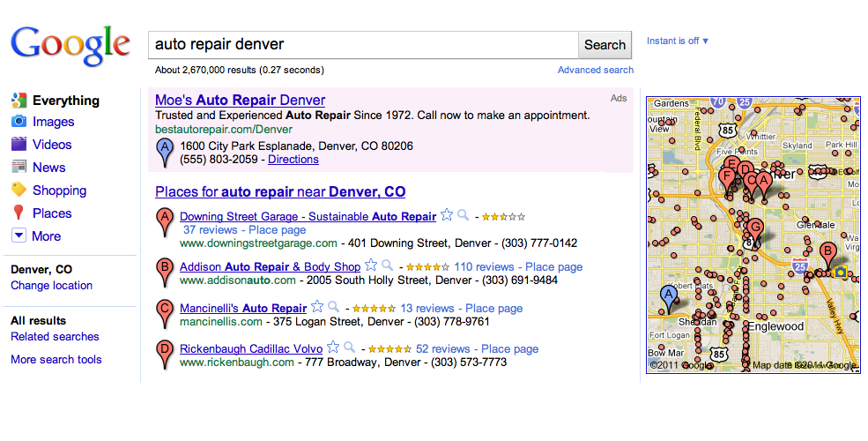Click Place page for Downing Street Garage

pyautogui.click(x=278, y=230)
